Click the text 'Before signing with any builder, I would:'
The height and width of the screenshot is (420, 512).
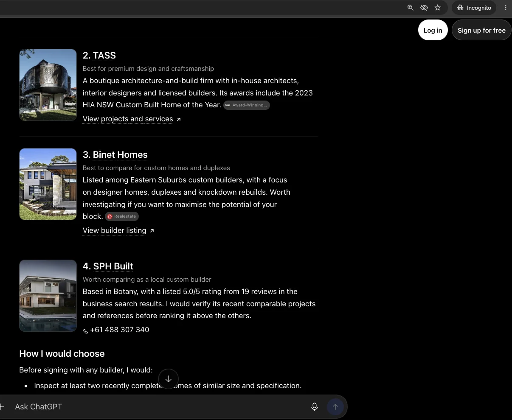(x=86, y=370)
